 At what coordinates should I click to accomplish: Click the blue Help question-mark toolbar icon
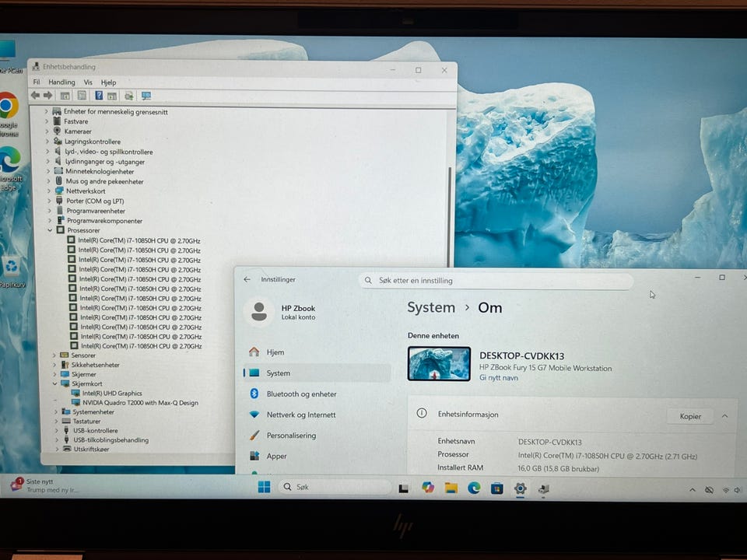click(x=99, y=96)
